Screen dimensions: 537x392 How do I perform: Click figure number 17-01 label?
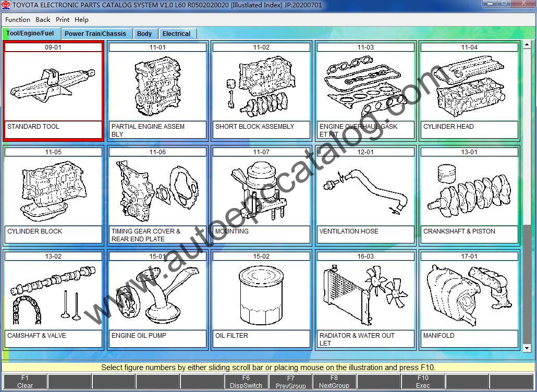pos(469,256)
